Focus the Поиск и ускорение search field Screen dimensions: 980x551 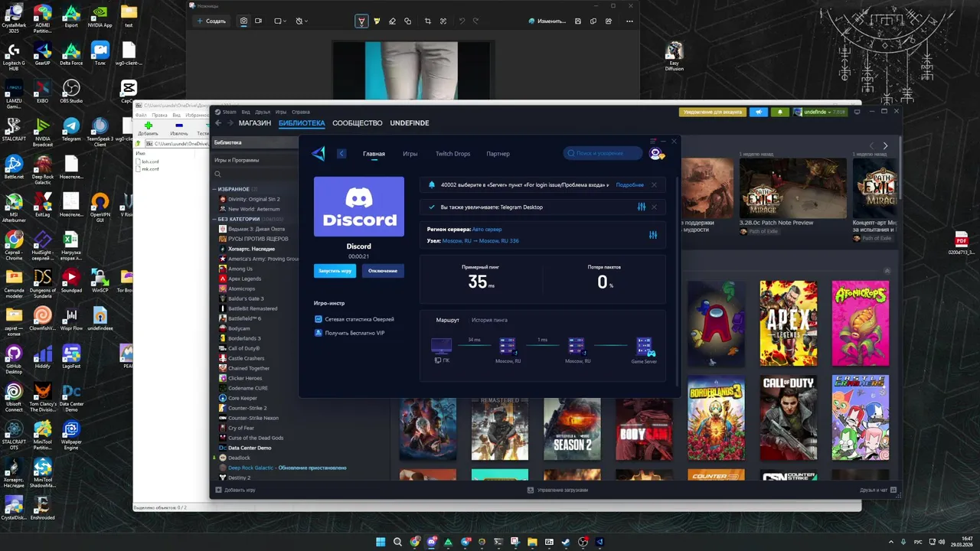click(x=603, y=154)
